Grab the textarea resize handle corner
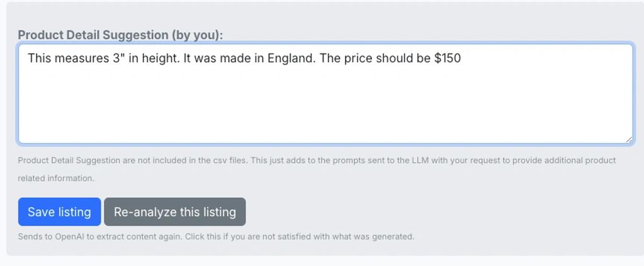 (x=628, y=139)
